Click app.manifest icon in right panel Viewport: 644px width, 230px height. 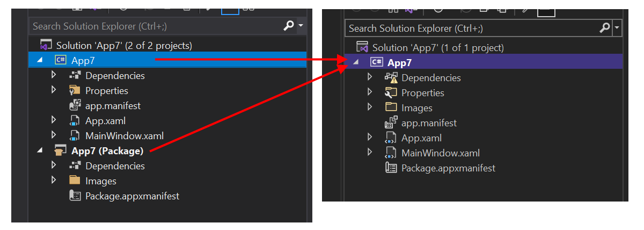[391, 123]
